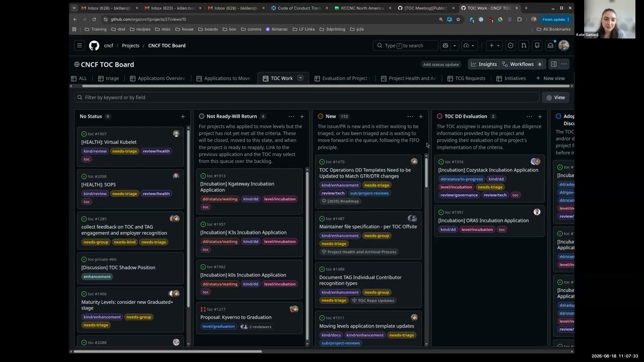The height and width of the screenshot is (362, 644).
Task: Switch to KCCNC North America browser tab
Action: pos(363,8)
